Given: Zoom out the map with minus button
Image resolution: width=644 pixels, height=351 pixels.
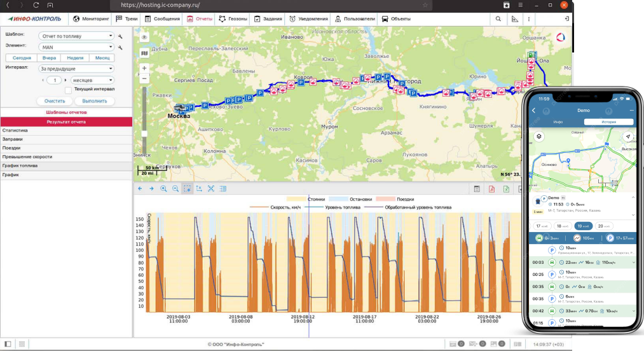Looking at the screenshot, I should [x=144, y=78].
